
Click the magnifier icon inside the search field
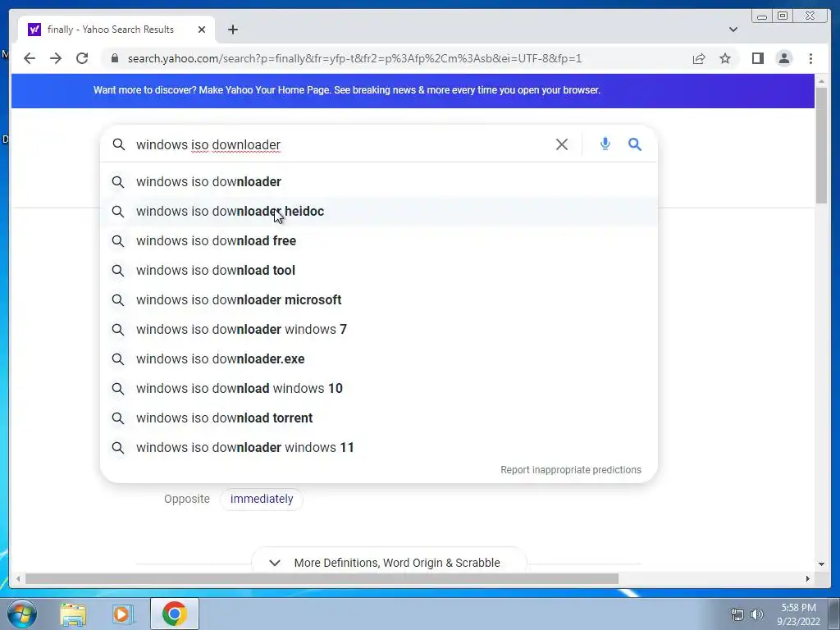click(x=118, y=144)
